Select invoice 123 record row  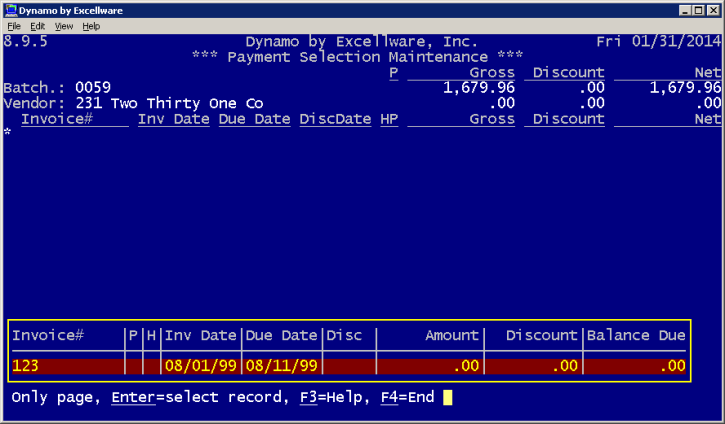[349, 366]
